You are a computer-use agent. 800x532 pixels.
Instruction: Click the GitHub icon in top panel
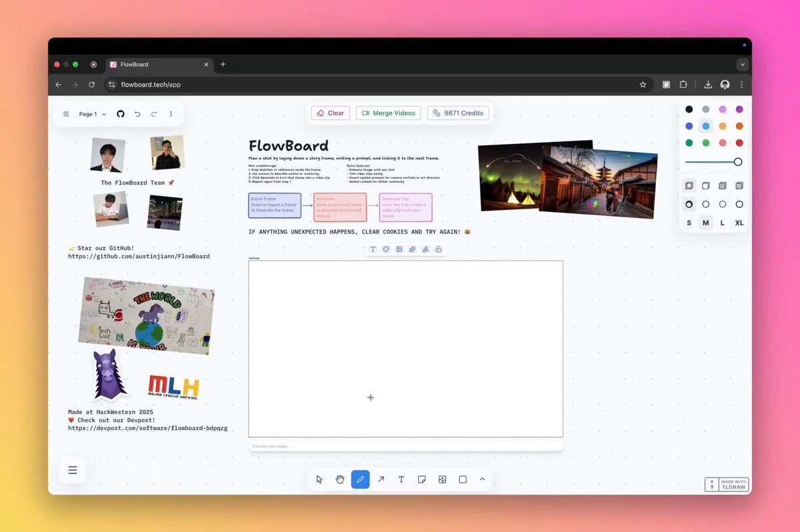[x=121, y=114]
